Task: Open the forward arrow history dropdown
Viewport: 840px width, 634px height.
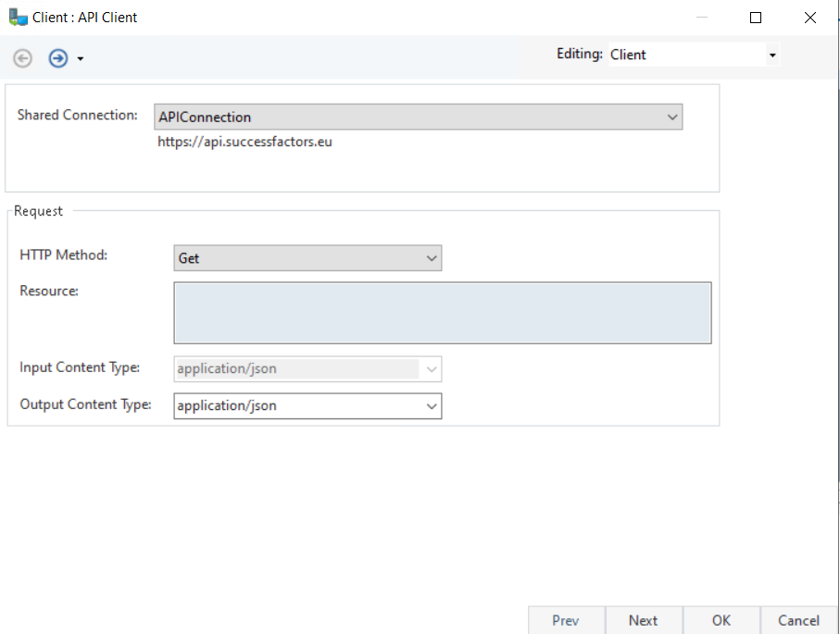Action: [x=81, y=59]
